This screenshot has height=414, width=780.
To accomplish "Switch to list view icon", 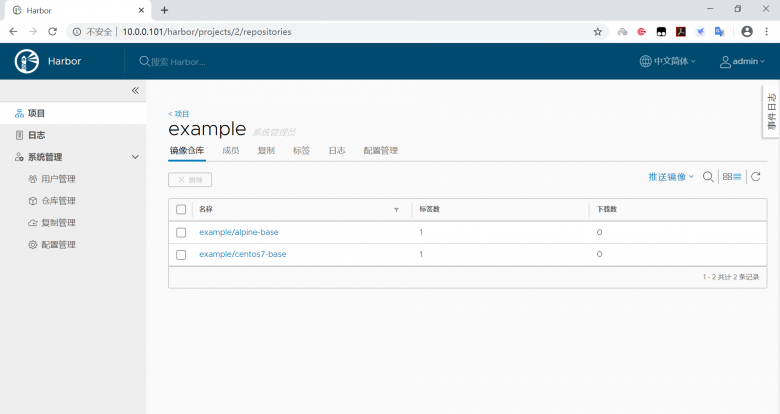I will (737, 177).
